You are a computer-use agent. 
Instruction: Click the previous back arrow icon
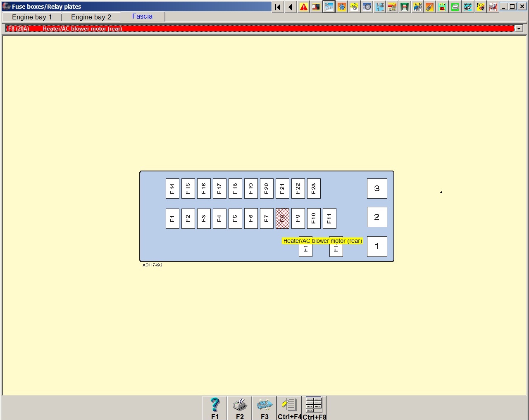pos(291,7)
